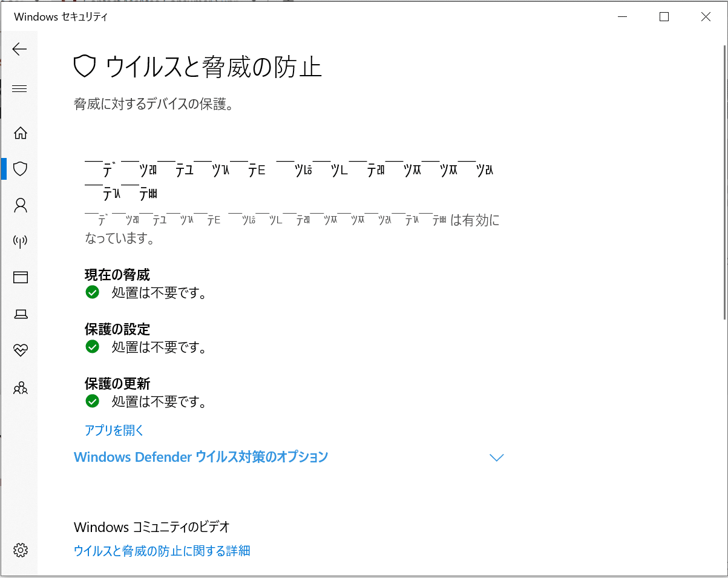Click the green check under 現在の脅威
The height and width of the screenshot is (578, 728).
click(x=92, y=293)
